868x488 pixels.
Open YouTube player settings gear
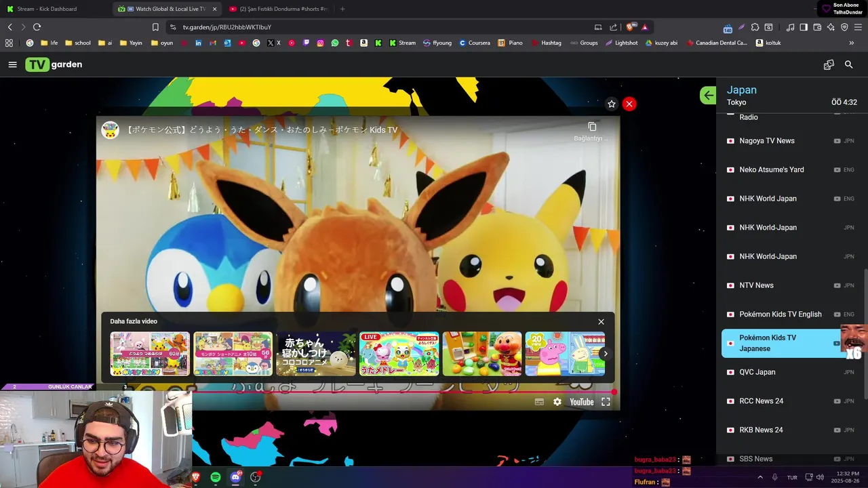tap(557, 402)
